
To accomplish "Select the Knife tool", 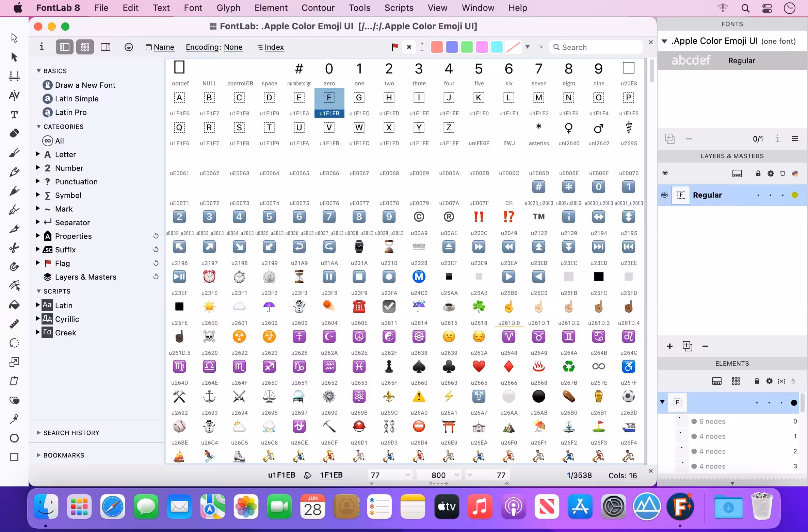I will [x=14, y=229].
